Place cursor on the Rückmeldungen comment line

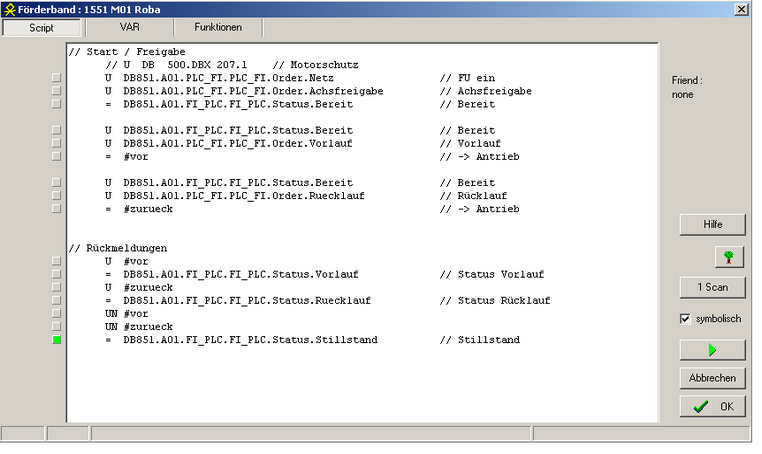pos(118,248)
